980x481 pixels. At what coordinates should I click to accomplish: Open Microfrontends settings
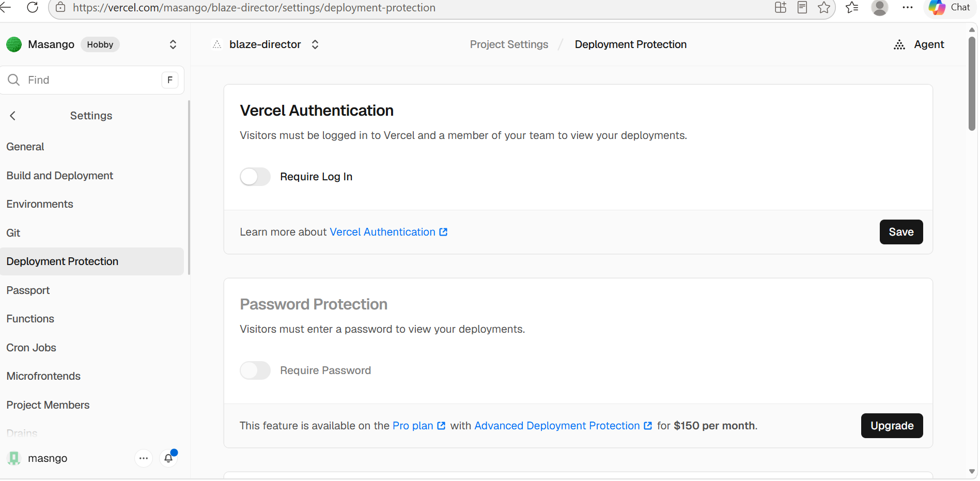point(92,376)
